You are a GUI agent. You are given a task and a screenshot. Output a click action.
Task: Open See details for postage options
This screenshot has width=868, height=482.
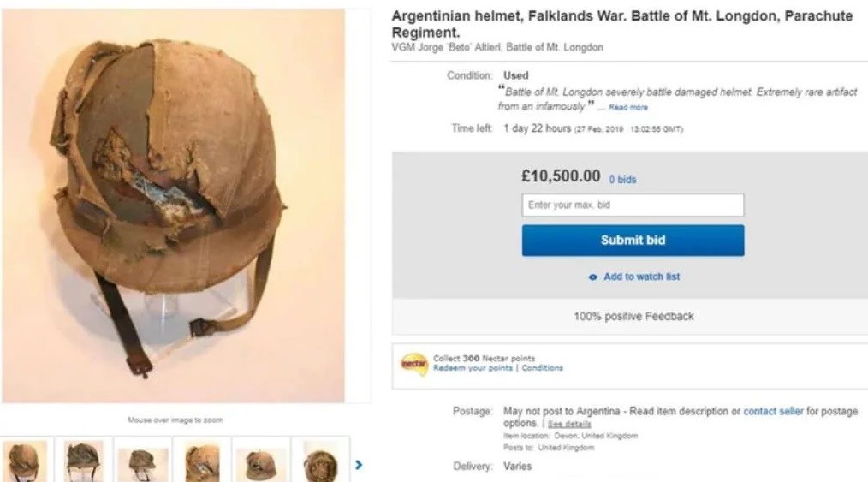click(x=570, y=425)
